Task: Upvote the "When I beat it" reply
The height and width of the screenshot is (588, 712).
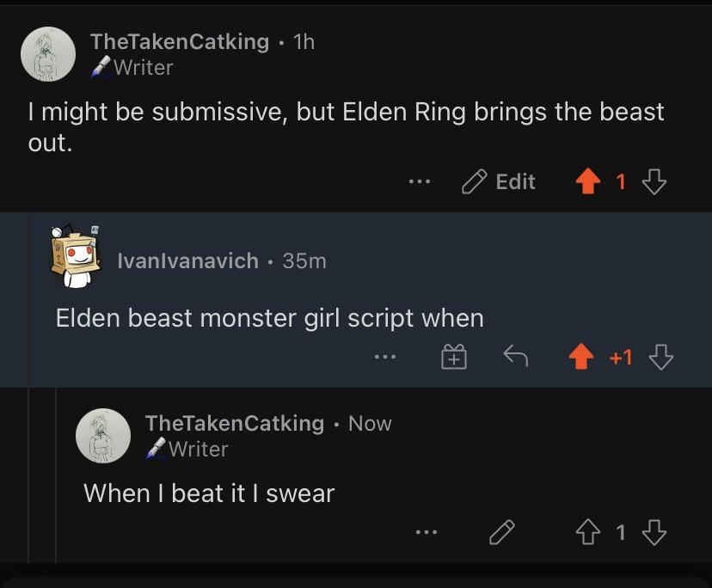Action: (x=590, y=534)
